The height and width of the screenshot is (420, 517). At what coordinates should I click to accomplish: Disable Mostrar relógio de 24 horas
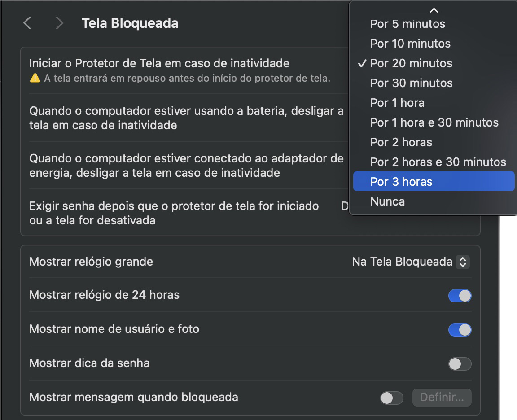pos(460,295)
